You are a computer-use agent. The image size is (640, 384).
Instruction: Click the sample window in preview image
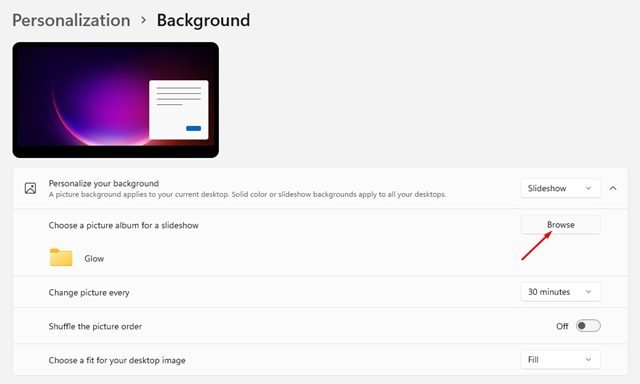tap(179, 110)
